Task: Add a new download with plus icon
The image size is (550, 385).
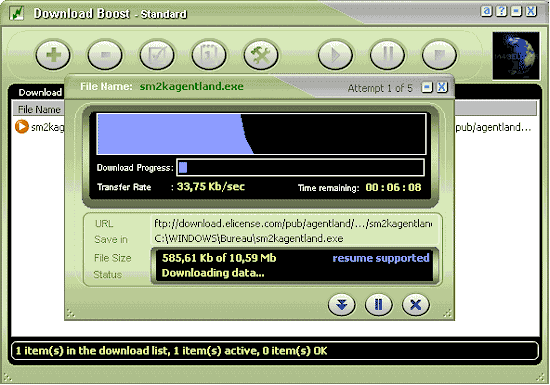Action: [53, 55]
